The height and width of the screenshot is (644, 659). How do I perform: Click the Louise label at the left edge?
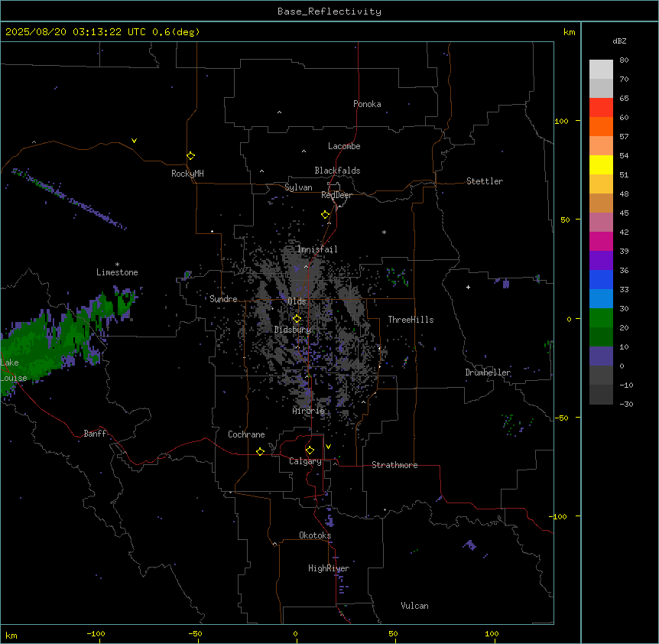point(14,378)
